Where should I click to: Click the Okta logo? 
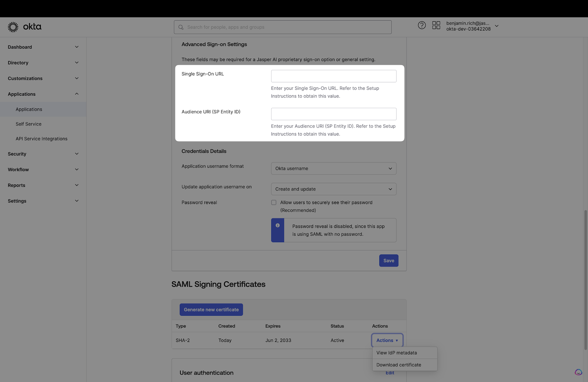(x=25, y=27)
